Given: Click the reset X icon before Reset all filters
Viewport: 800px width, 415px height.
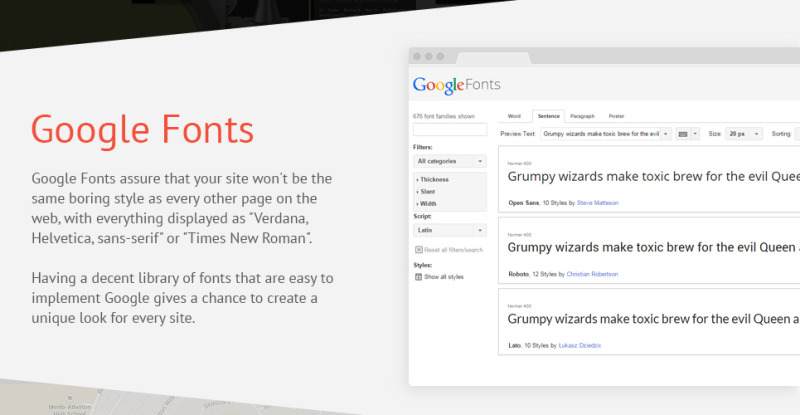Looking at the screenshot, I should (x=419, y=250).
